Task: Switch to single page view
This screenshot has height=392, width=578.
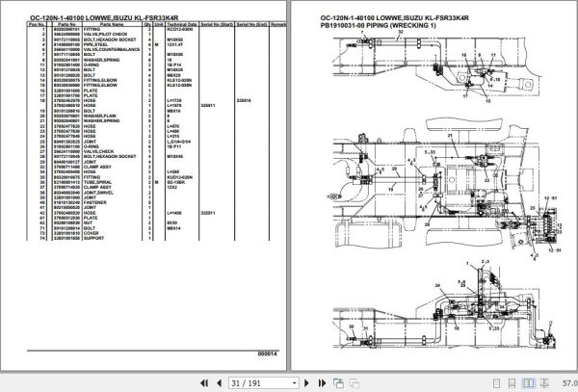Action: [x=496, y=383]
